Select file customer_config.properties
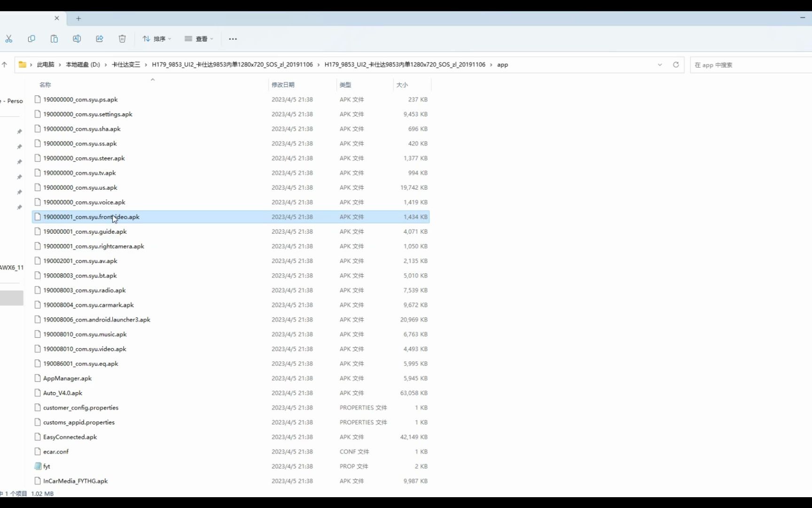 (x=231, y=407)
